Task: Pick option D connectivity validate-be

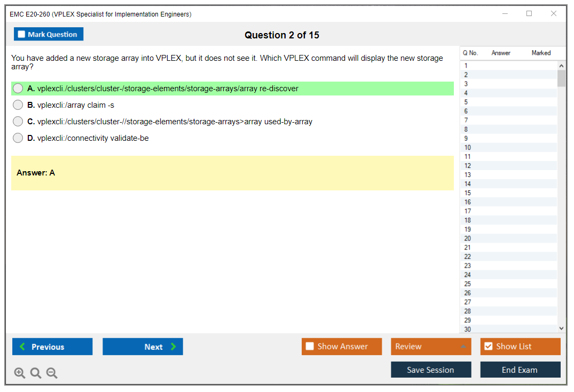Action: point(18,138)
